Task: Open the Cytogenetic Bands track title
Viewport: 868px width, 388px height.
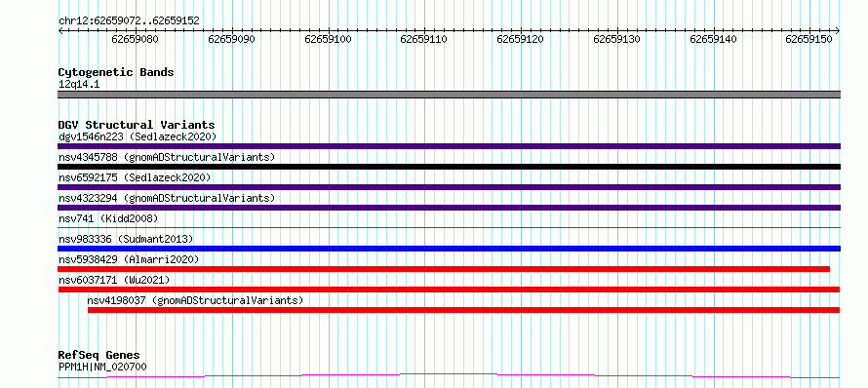Action: coord(116,72)
